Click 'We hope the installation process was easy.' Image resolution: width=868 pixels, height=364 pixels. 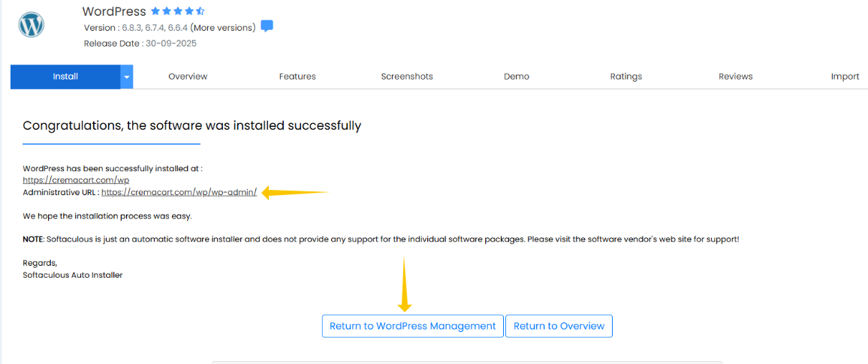(x=107, y=216)
